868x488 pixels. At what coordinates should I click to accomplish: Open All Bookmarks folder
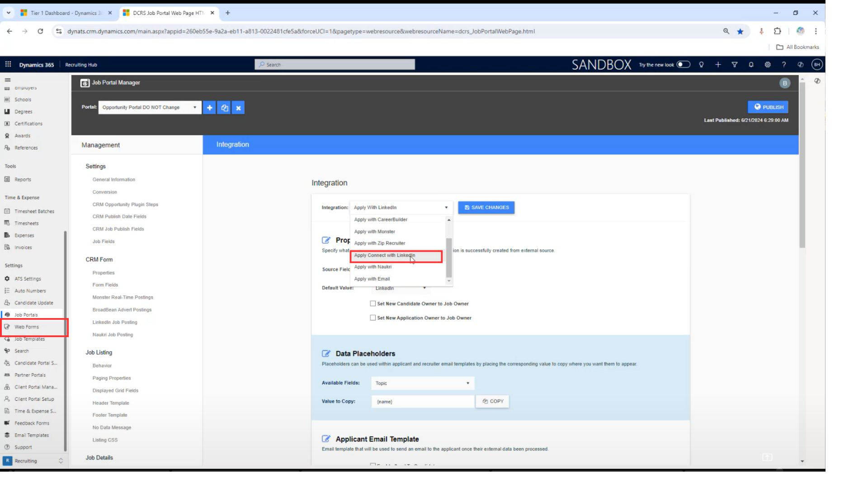[798, 47]
